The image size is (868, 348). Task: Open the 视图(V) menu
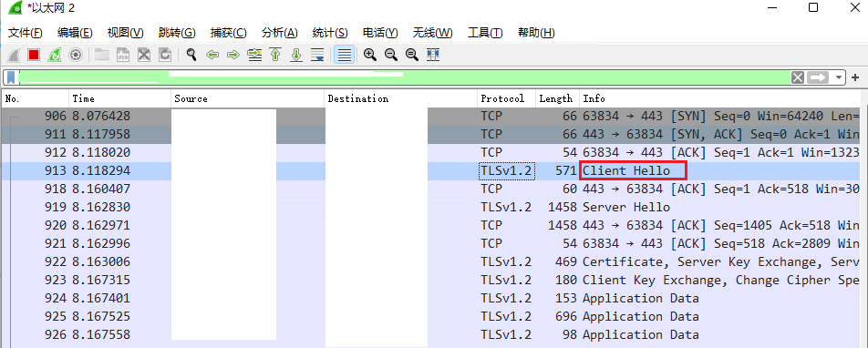126,33
